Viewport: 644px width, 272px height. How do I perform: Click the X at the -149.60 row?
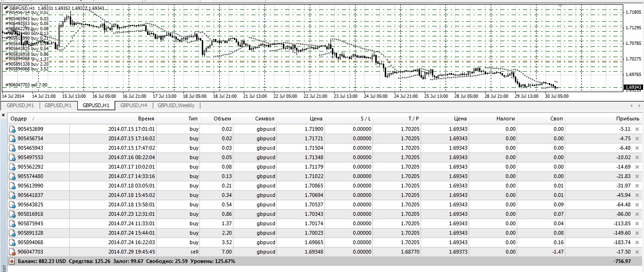638,233
